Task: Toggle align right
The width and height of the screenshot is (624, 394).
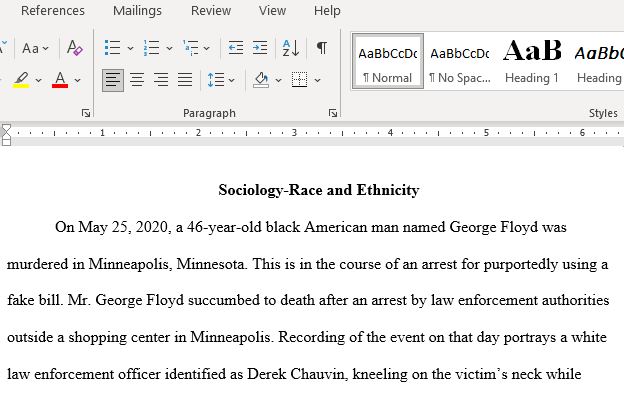Action: tap(161, 80)
